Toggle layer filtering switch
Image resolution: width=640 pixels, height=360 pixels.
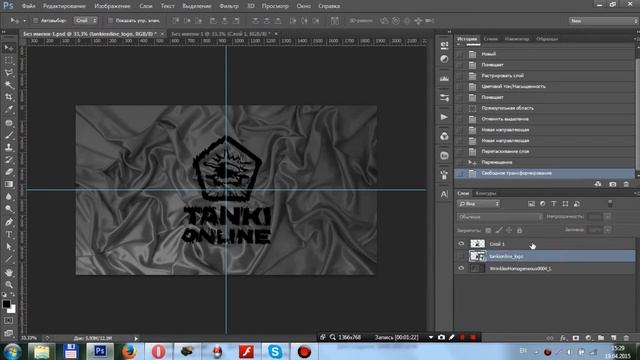pos(610,203)
